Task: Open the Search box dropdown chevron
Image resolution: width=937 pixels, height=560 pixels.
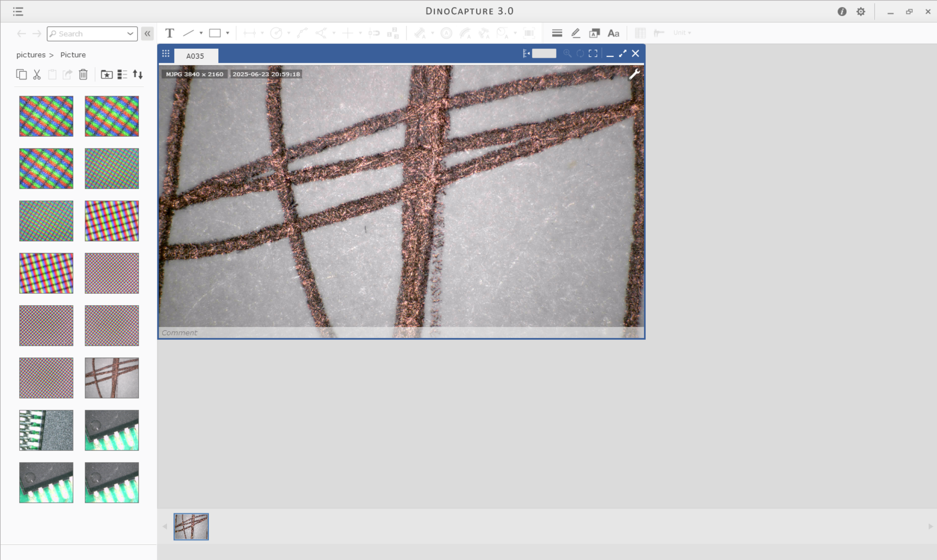Action: point(130,33)
